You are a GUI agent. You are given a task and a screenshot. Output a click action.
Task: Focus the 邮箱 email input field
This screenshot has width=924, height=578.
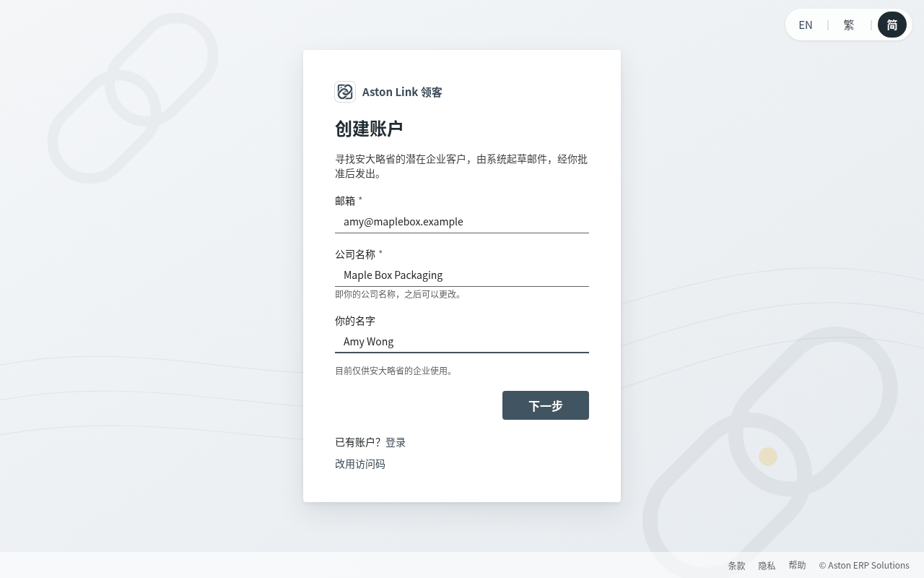tap(462, 222)
